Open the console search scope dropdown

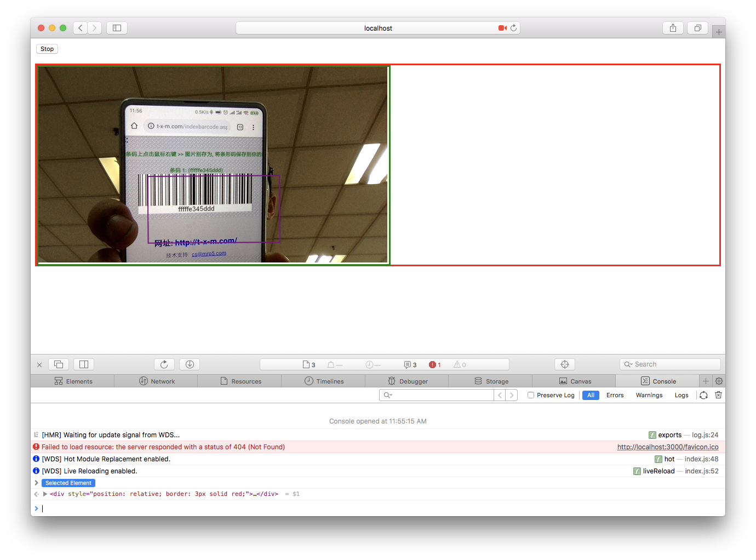pos(387,395)
